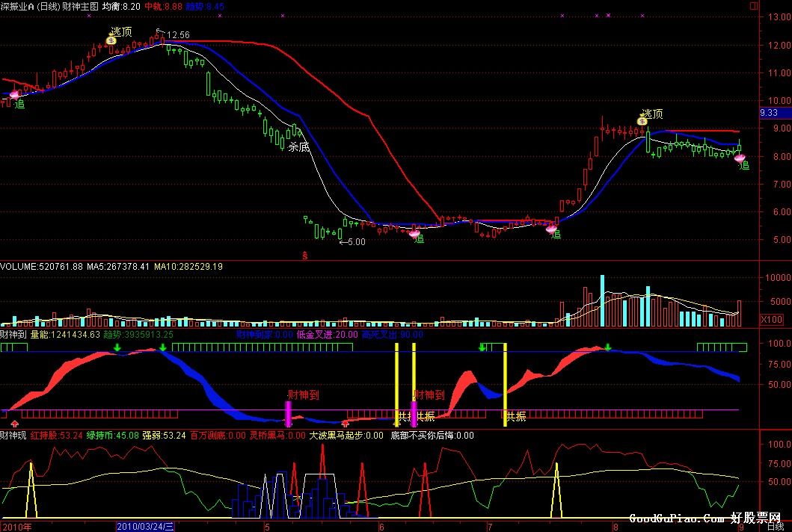Click the red up arrow near month 6
792x532 pixels.
pyautogui.click(x=345, y=423)
